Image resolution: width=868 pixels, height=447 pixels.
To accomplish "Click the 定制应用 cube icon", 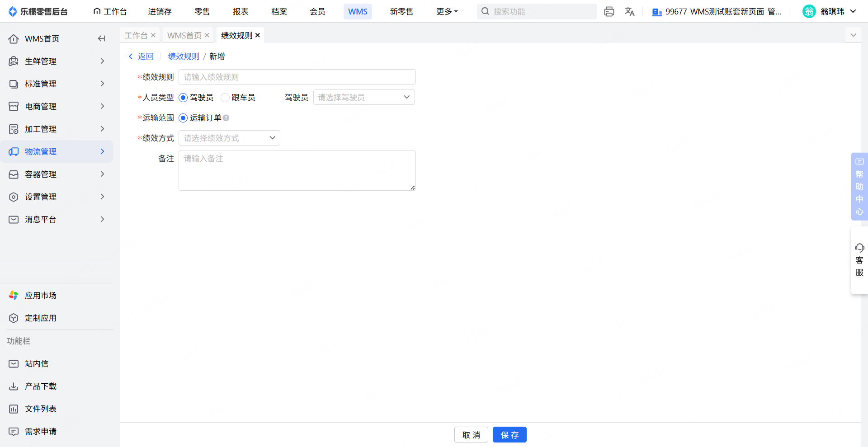I will click(14, 318).
